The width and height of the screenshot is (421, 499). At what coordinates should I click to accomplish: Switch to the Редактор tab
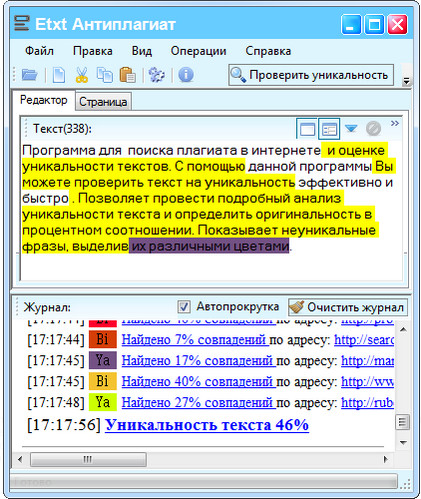coord(44,100)
